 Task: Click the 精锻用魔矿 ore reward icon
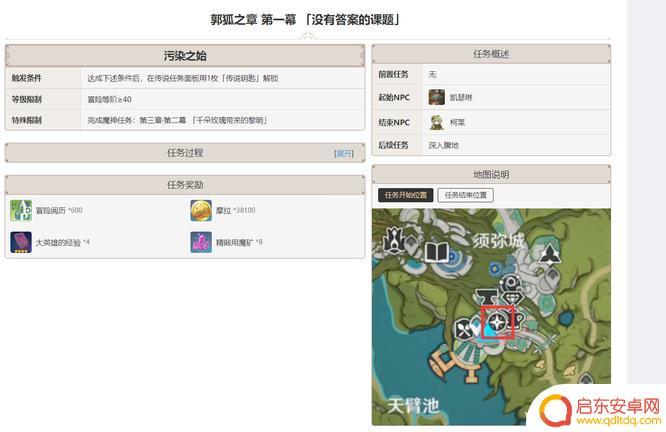click(x=201, y=242)
